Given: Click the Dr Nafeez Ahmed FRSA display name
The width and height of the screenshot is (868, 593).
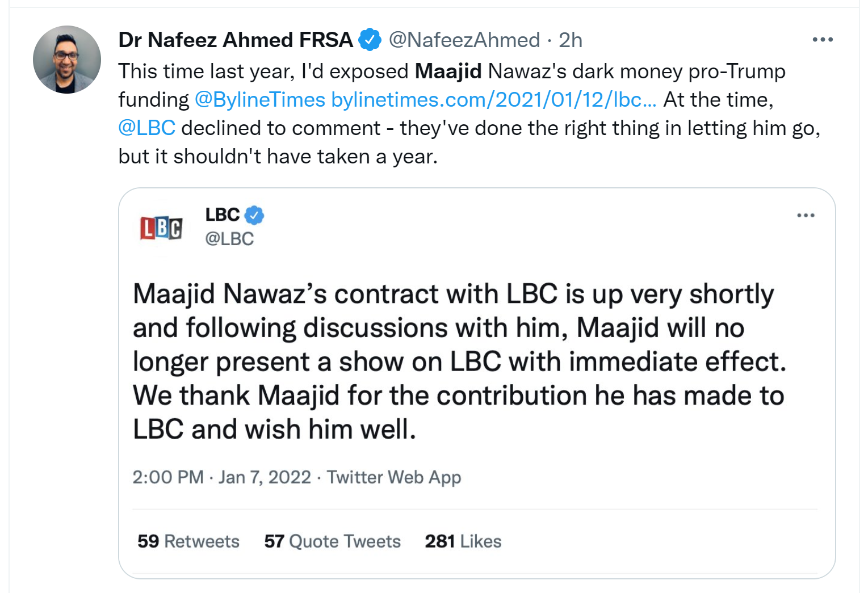Looking at the screenshot, I should click(236, 40).
